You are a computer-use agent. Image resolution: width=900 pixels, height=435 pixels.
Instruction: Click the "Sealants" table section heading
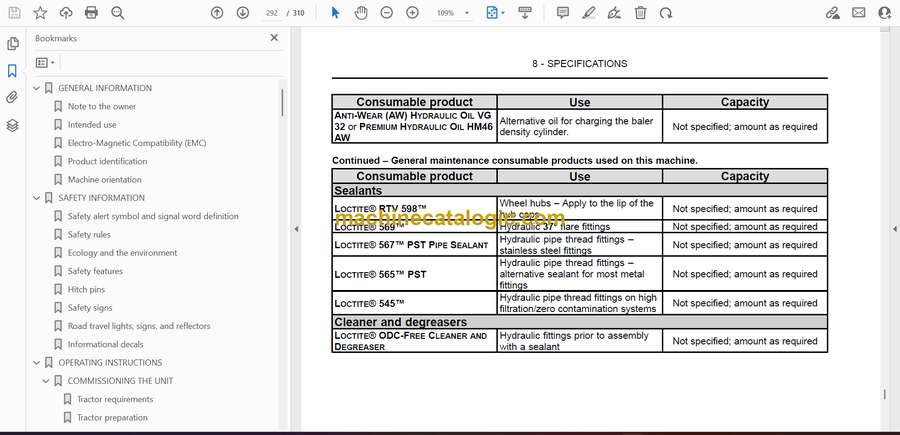(x=358, y=191)
